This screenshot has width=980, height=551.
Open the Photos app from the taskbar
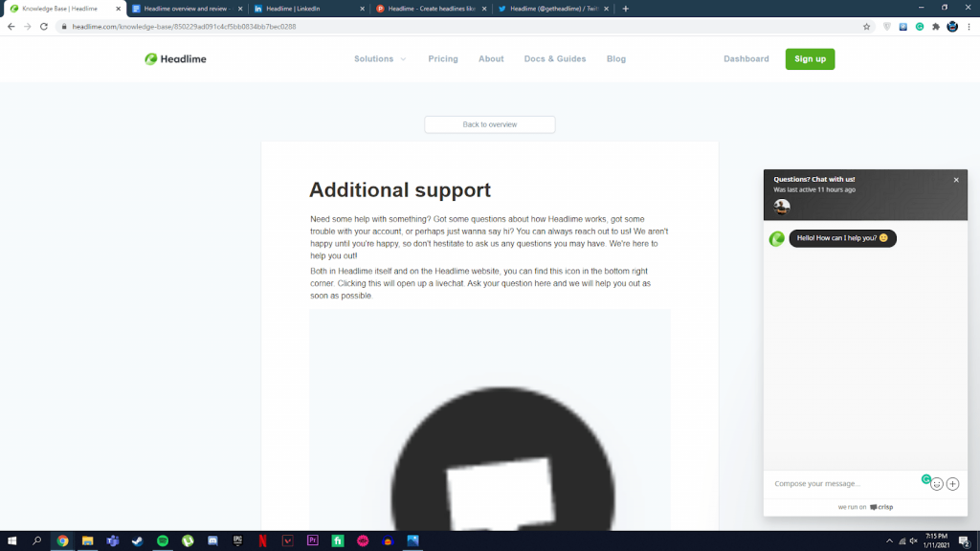point(412,541)
